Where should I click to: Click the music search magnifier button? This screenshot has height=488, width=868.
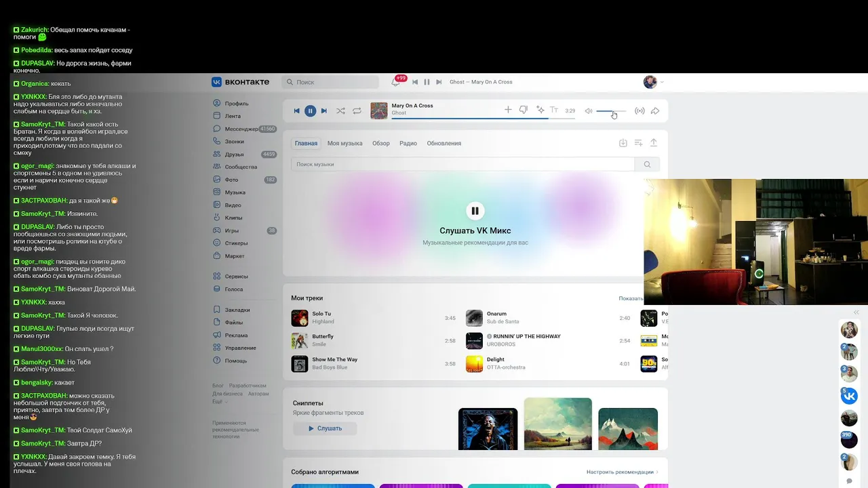[x=647, y=164]
